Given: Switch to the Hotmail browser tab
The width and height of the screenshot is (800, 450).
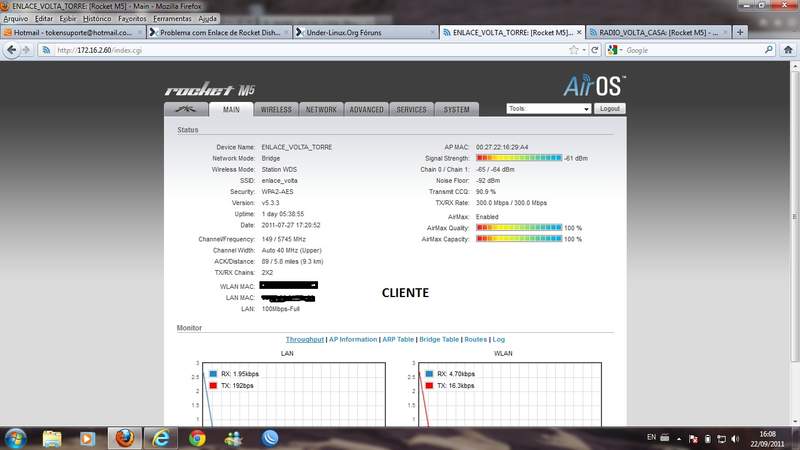Looking at the screenshot, I should (x=73, y=32).
